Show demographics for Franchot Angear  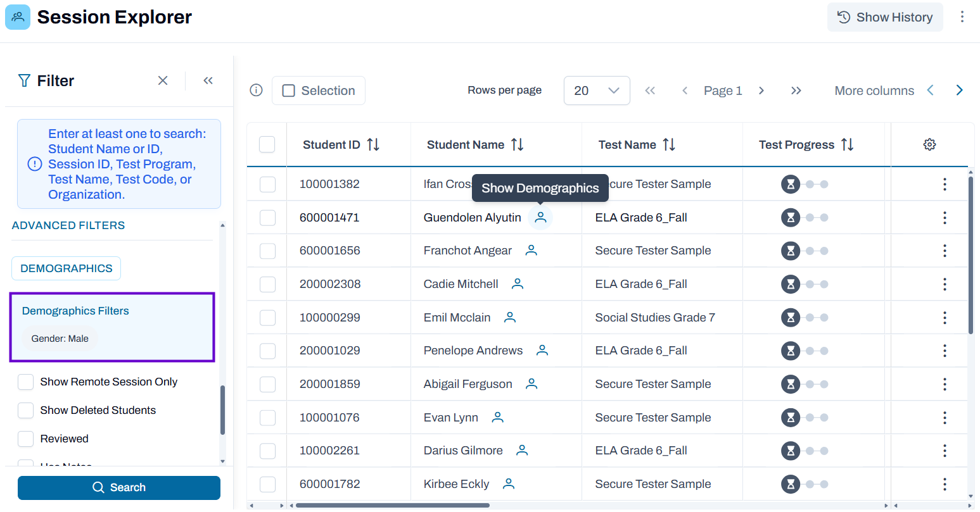pos(531,251)
